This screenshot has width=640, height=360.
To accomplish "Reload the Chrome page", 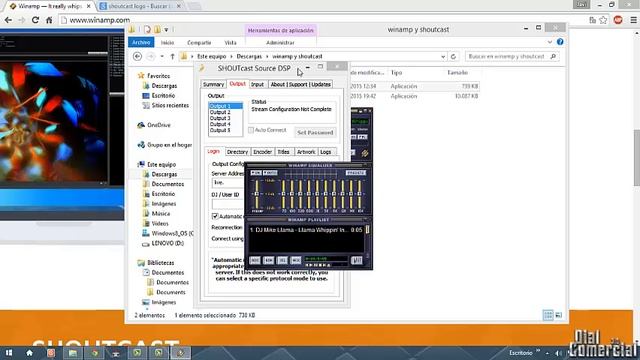I will (x=35, y=20).
